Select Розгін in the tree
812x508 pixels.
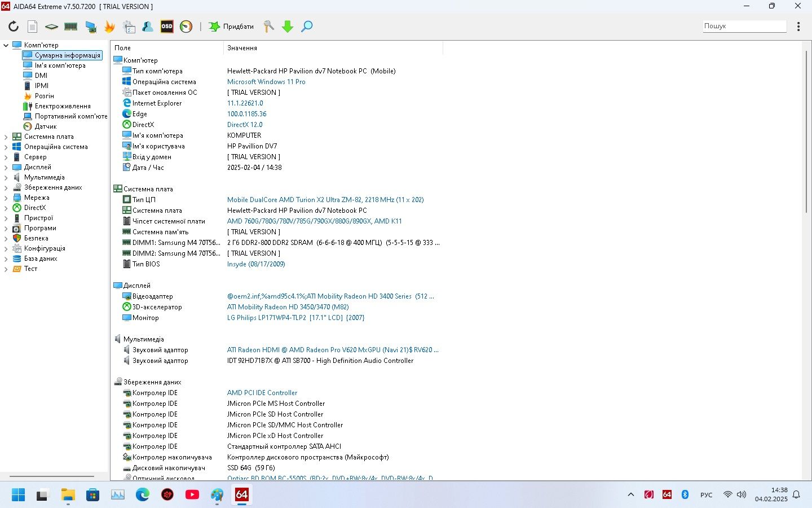[x=44, y=96]
